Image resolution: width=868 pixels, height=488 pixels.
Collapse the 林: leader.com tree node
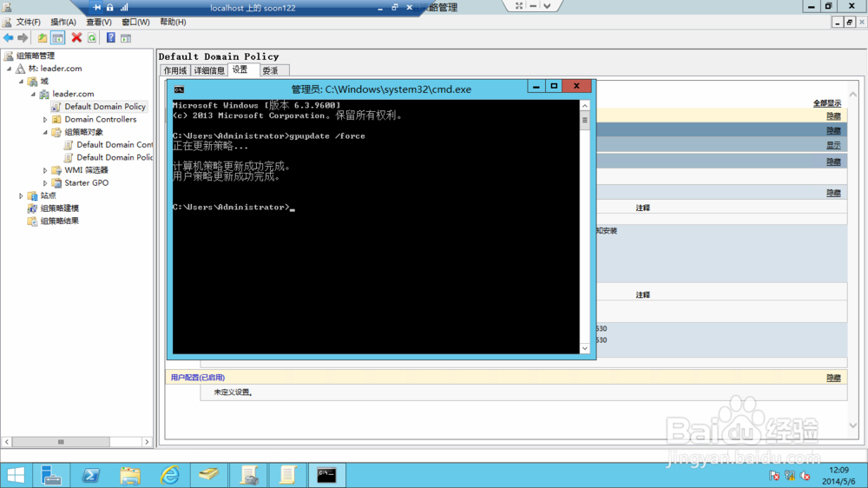[10, 69]
